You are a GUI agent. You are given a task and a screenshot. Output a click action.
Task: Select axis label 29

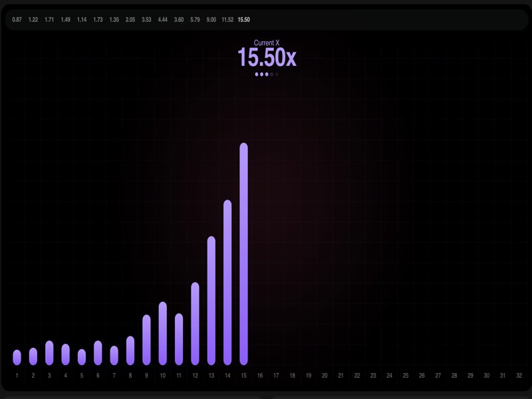pos(470,375)
